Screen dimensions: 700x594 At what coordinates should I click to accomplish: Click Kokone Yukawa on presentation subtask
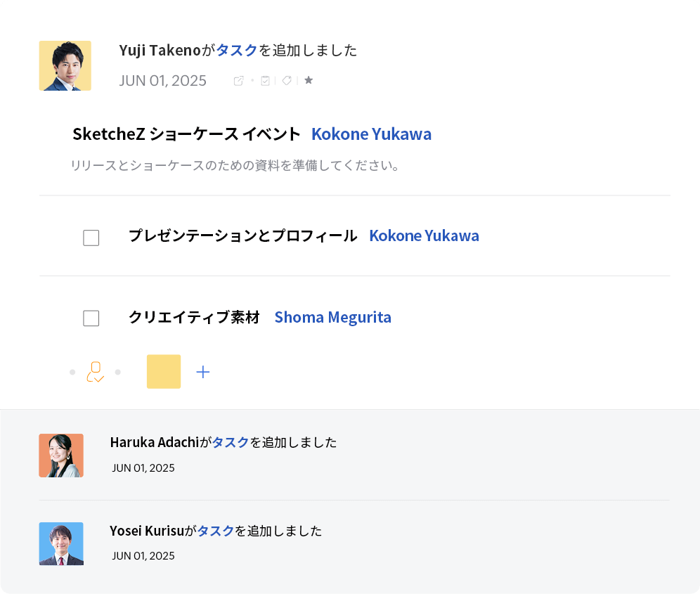424,236
